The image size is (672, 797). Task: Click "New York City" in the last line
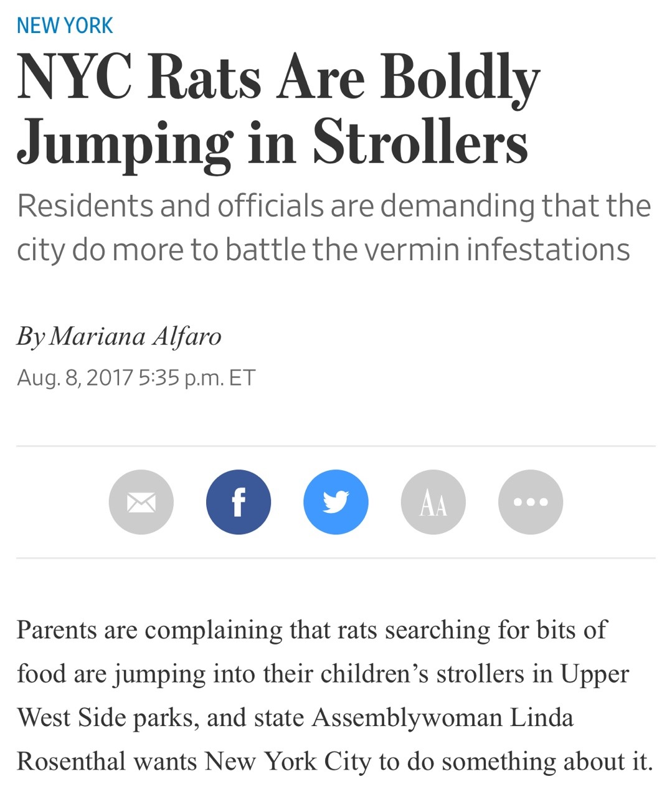coord(288,761)
